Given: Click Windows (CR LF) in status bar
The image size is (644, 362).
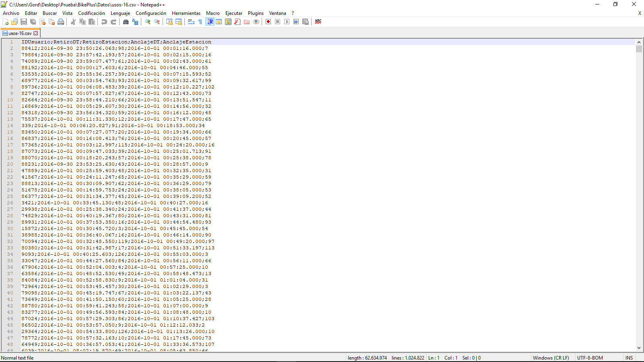Looking at the screenshot, I should click(551, 358).
